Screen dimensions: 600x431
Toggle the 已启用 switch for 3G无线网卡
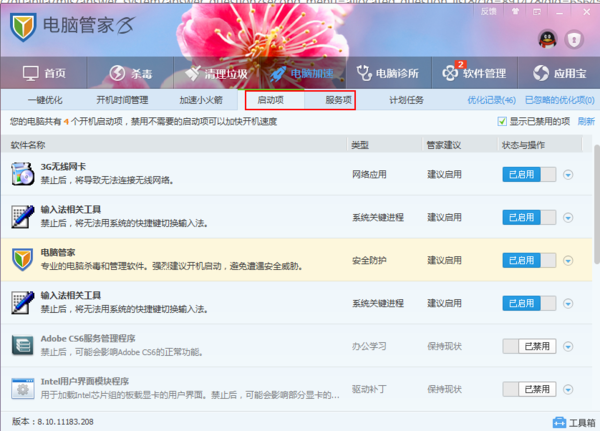point(529,175)
